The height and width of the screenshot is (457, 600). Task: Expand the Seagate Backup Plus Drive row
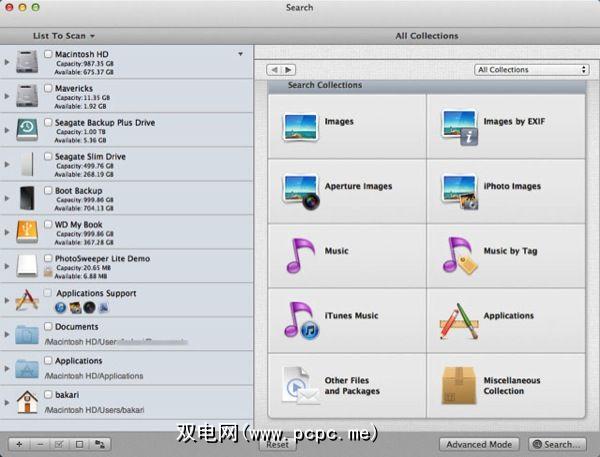tap(7, 130)
